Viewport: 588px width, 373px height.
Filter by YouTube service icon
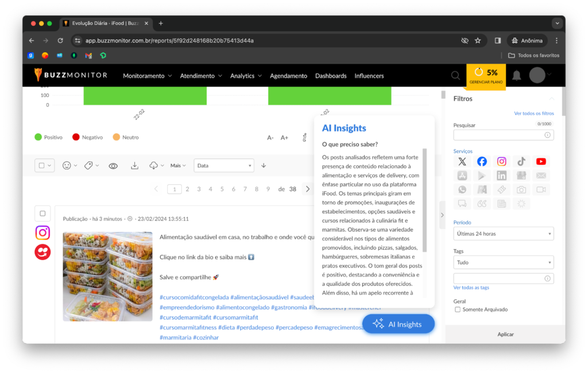tap(540, 162)
